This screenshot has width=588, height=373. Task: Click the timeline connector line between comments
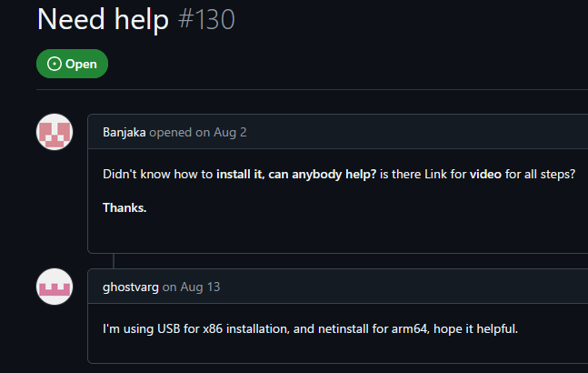[114, 261]
